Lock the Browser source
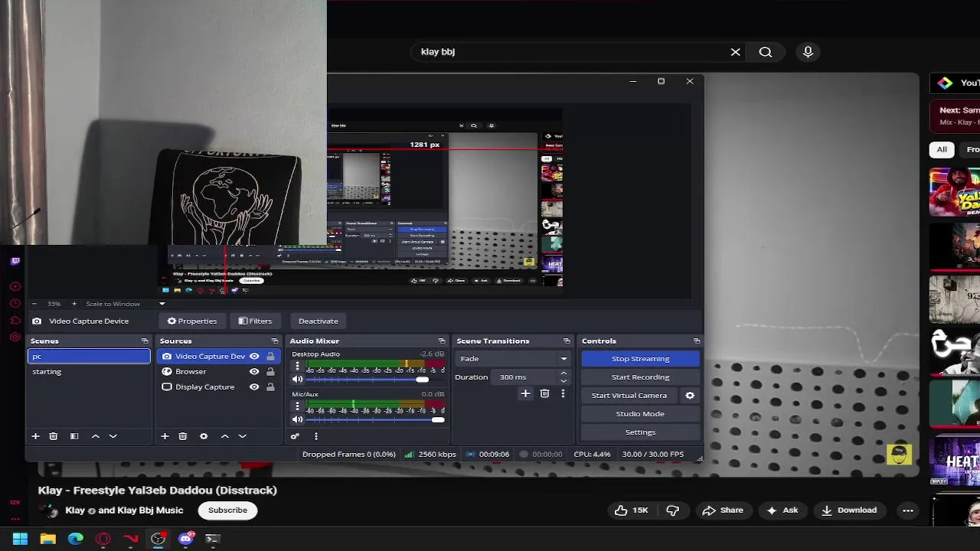 point(270,372)
